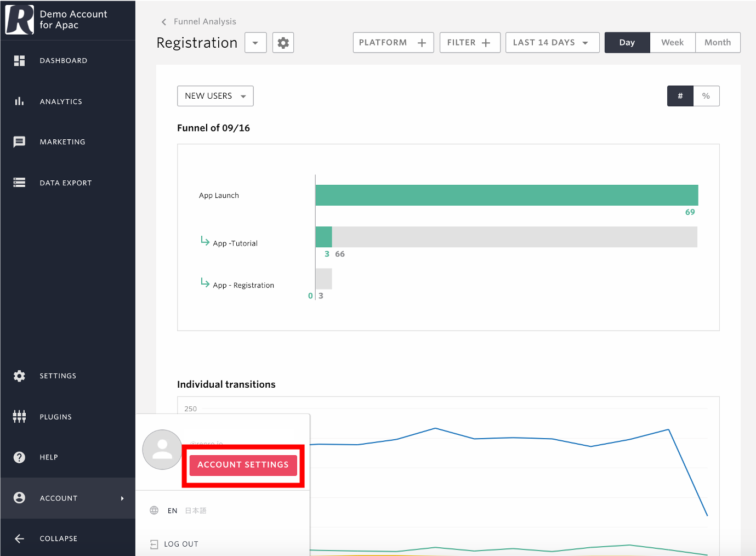Click the plus icon on FILTER button

tap(486, 43)
